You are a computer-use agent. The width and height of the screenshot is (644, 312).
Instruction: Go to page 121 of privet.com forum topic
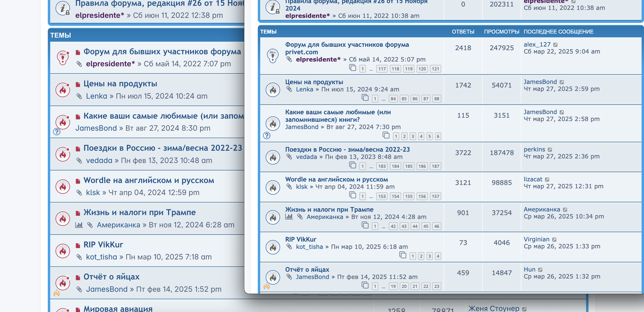(x=435, y=69)
